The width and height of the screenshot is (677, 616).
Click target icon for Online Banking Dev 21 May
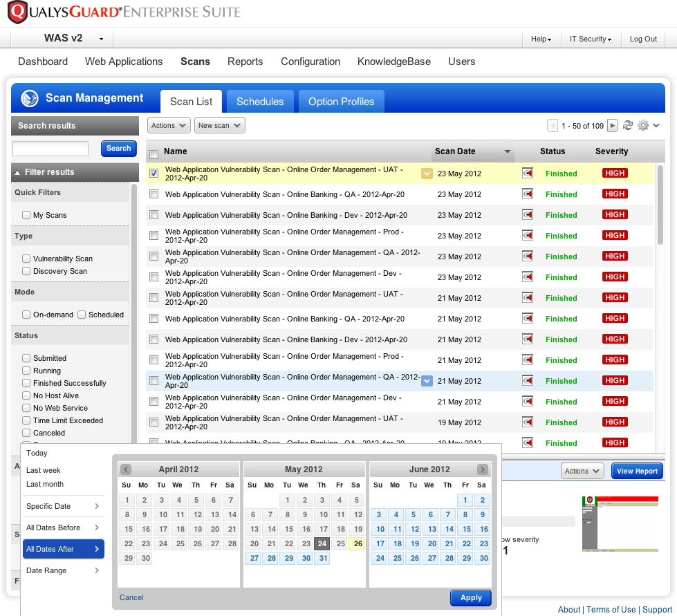[x=527, y=339]
